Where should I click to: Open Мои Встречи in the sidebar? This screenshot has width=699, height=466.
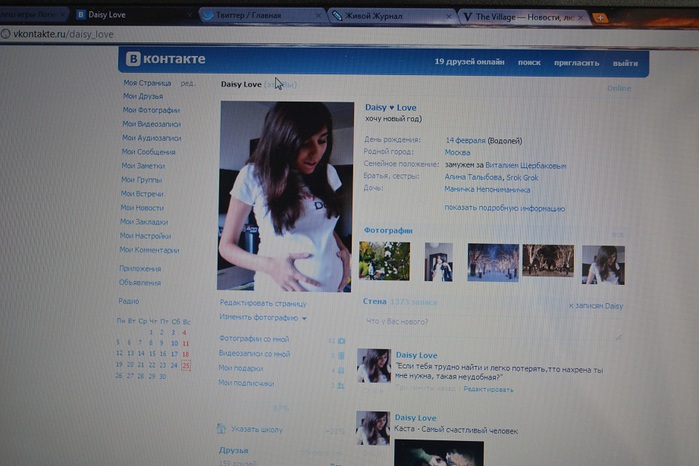click(x=142, y=194)
